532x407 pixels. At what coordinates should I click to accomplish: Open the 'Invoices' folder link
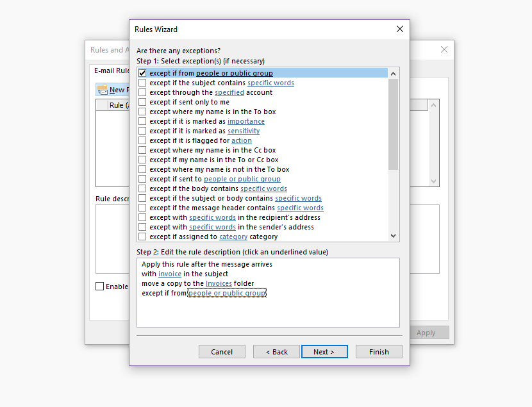click(x=219, y=283)
